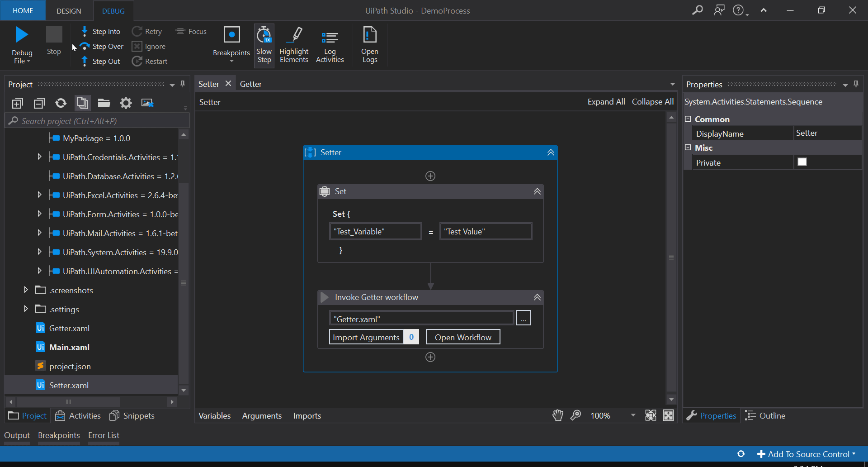The width and height of the screenshot is (868, 467).
Task: Switch to the Getter document tab
Action: pyautogui.click(x=251, y=84)
